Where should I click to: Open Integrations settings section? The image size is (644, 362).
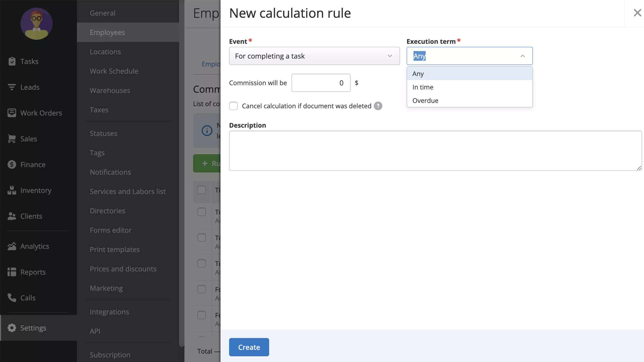[109, 312]
